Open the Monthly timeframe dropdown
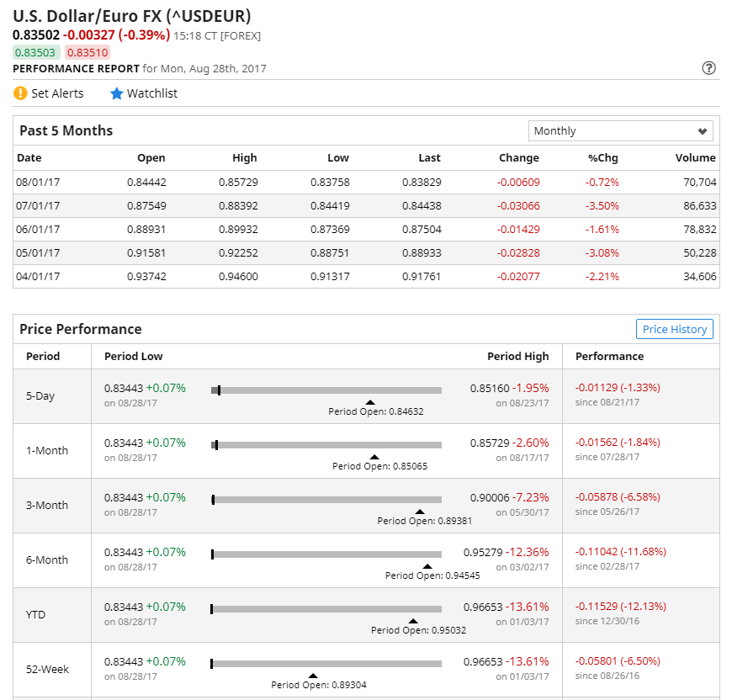 [x=620, y=131]
